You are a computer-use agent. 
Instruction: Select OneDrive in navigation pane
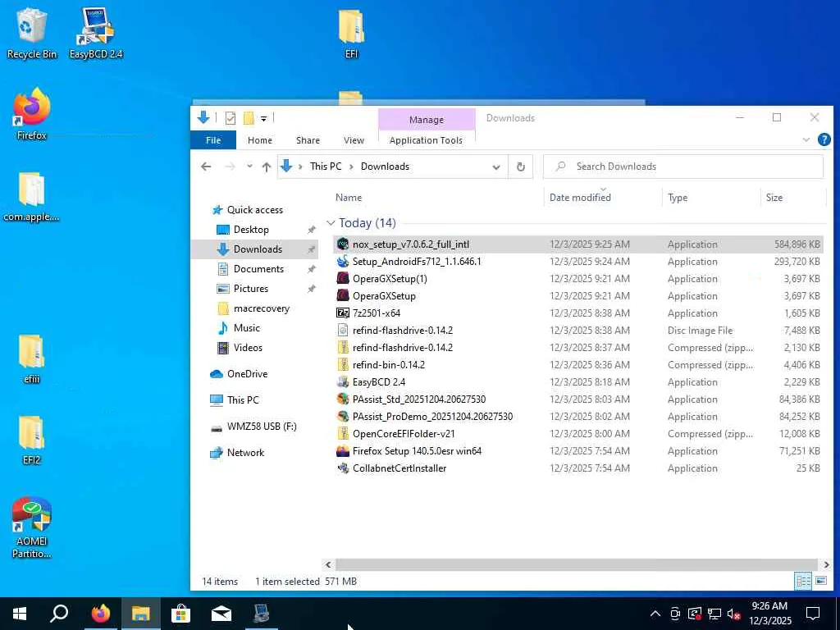pyautogui.click(x=247, y=374)
